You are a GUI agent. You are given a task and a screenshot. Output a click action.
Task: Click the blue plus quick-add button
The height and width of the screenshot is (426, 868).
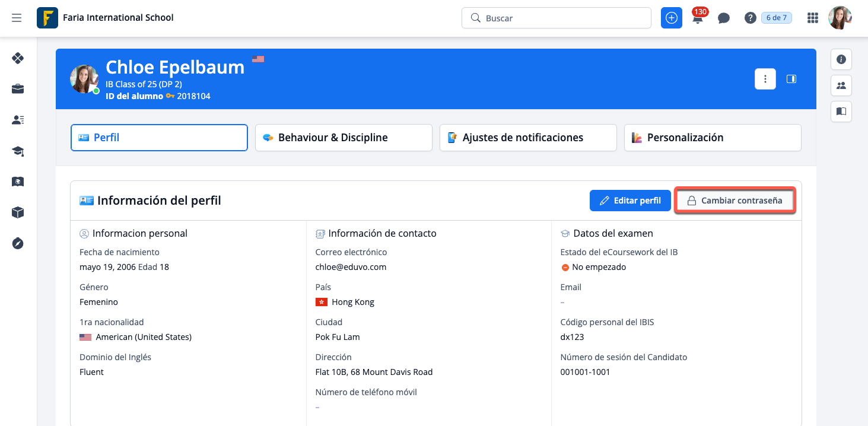click(x=672, y=18)
